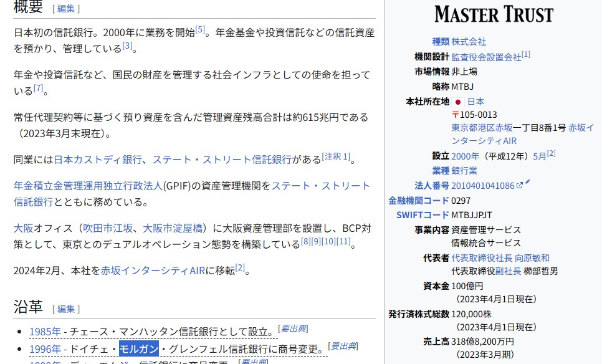Image resolution: width=602 pixels, height=364 pixels.
Task: Click the 0297 institution code value
Action: [461, 201]
